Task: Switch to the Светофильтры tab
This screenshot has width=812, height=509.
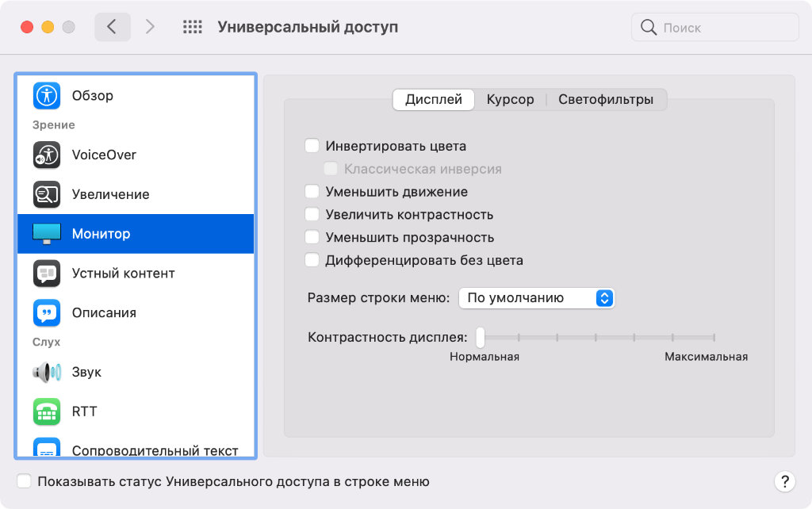Action: coord(606,100)
